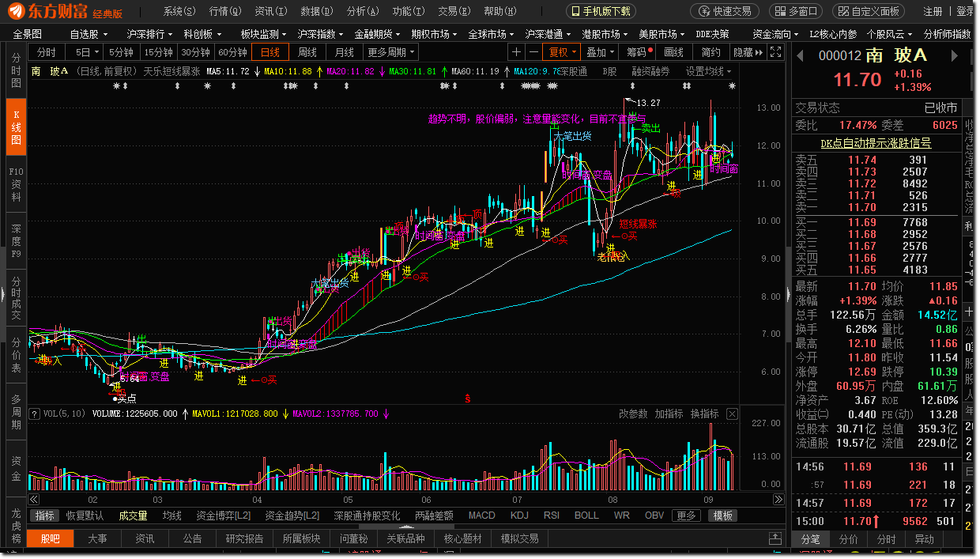The height and width of the screenshot is (559, 980).
Task: Jump to the timeline start with double-left arrows
Action: [x=34, y=500]
